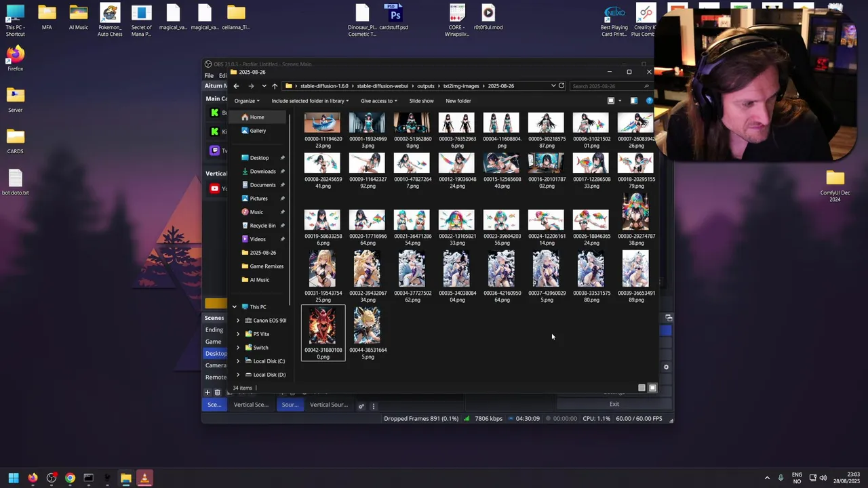Open the This PC desktop shortcut
This screenshot has width=868, height=488.
(x=15, y=20)
